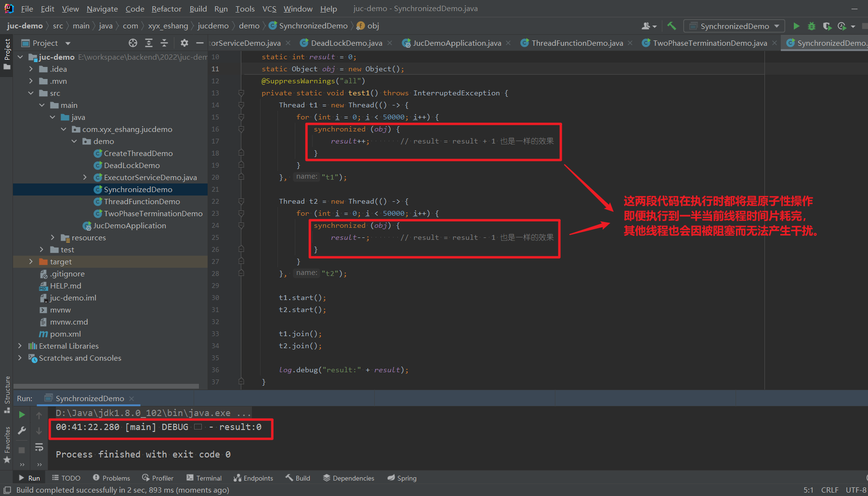Open the Problems tool window

point(111,478)
